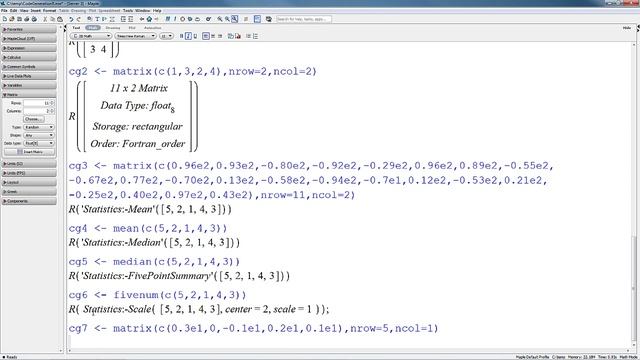The width and height of the screenshot is (640, 360).
Task: Expand the Live Data Plots palette
Action: click(29, 76)
